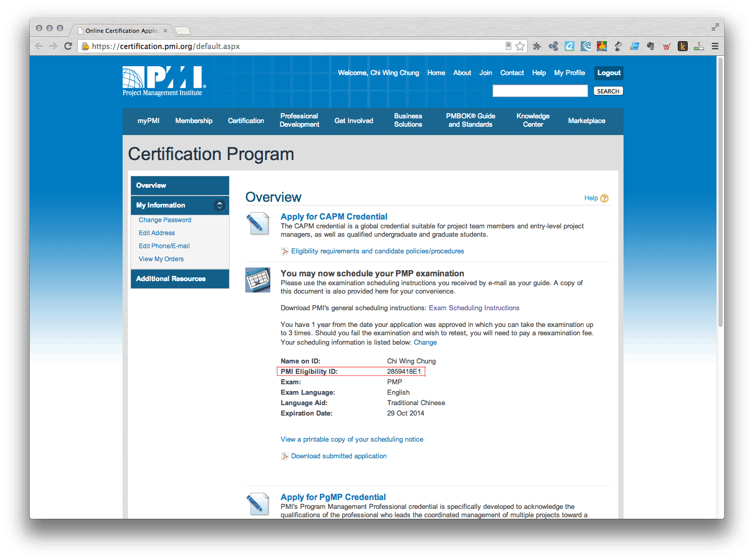Click the blue swirl extension icon
This screenshot has width=754, height=560.
[586, 46]
